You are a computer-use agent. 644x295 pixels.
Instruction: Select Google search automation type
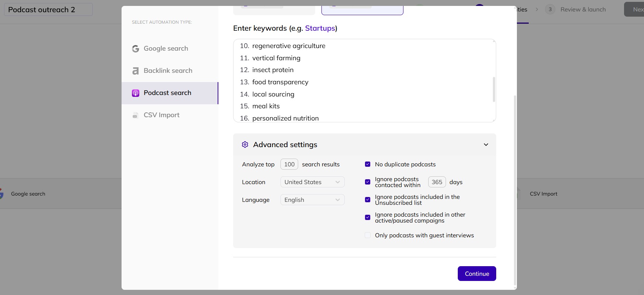coord(166,48)
